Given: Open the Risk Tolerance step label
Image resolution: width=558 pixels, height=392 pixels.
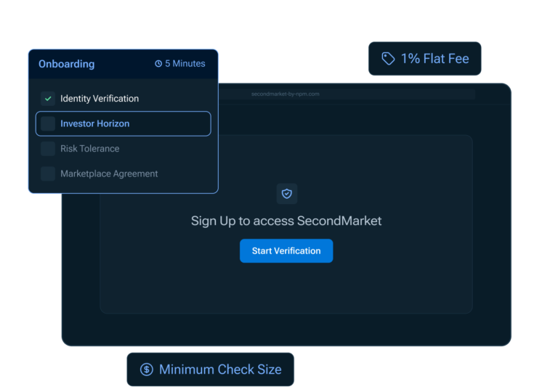Looking at the screenshot, I should tap(89, 149).
